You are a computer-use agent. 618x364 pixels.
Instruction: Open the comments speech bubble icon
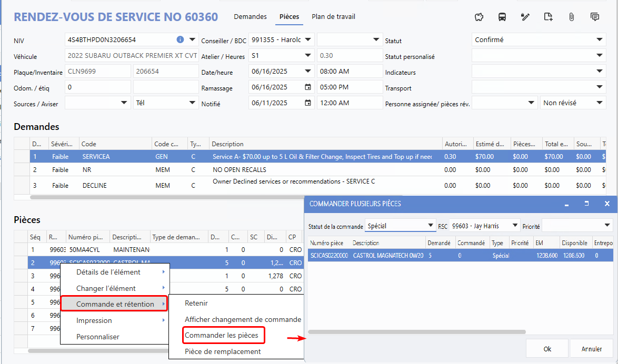(x=595, y=17)
